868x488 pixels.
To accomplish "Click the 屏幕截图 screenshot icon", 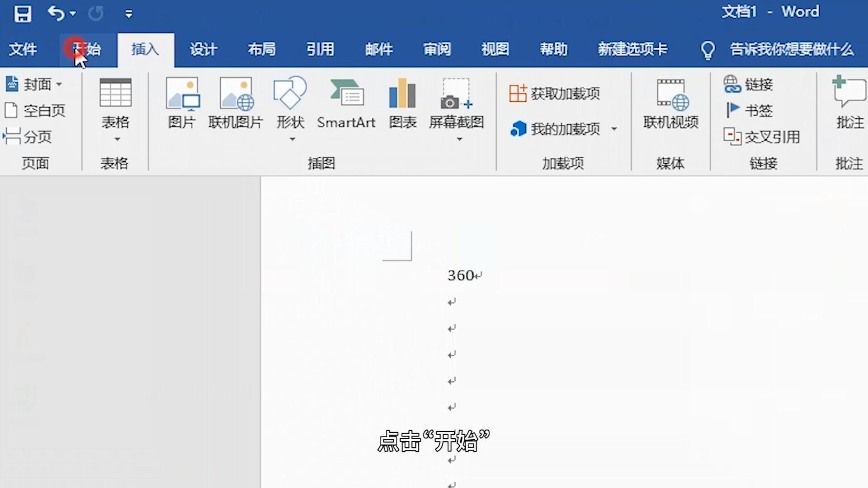I will [457, 94].
